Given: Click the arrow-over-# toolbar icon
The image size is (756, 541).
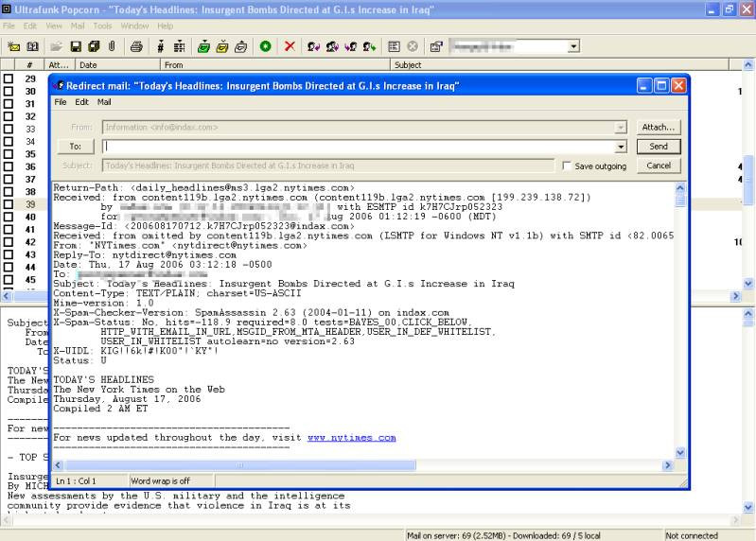Looking at the screenshot, I should coord(161,46).
